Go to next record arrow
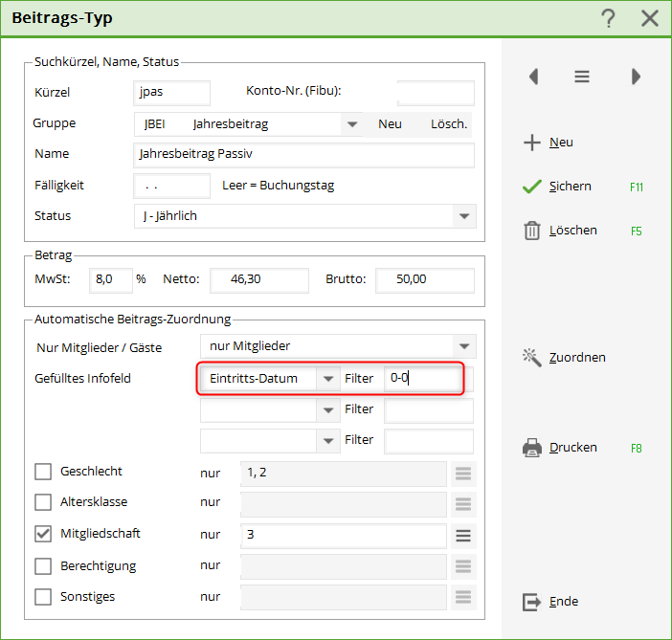This screenshot has height=640, width=672. pos(636,77)
